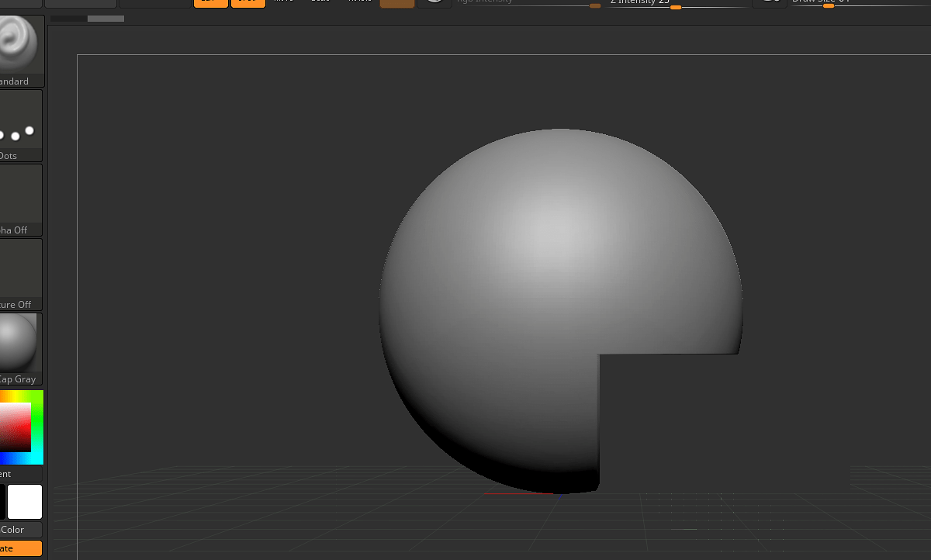Screen dimensions: 931x560
Task: Pick a hue in the color picker square
Action: click(x=21, y=427)
